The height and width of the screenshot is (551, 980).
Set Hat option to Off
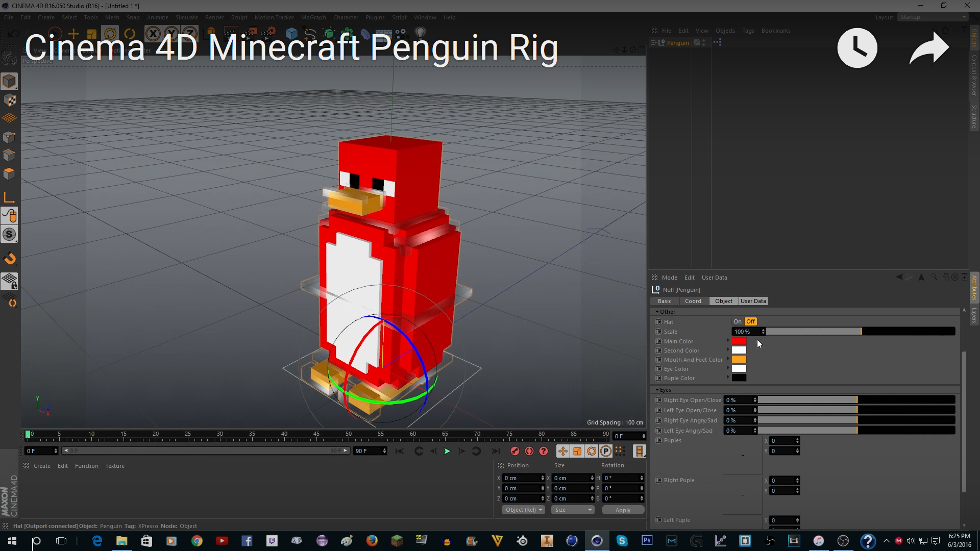(750, 321)
